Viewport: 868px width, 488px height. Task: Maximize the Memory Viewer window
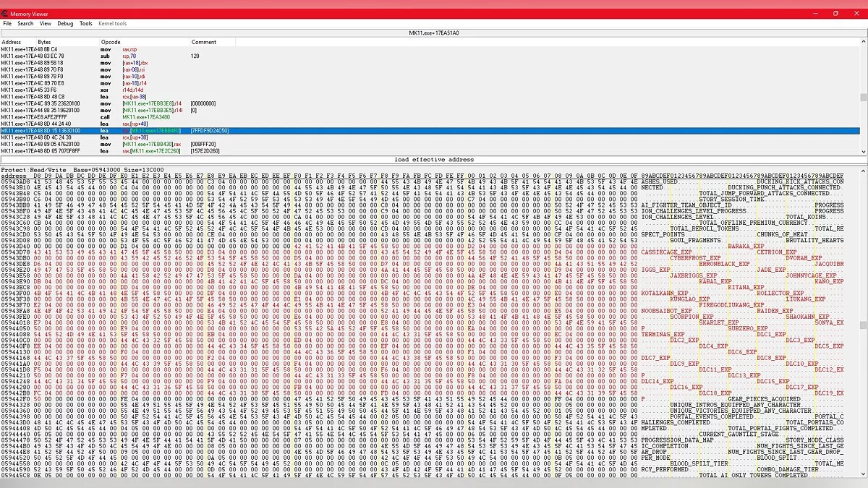[835, 13]
